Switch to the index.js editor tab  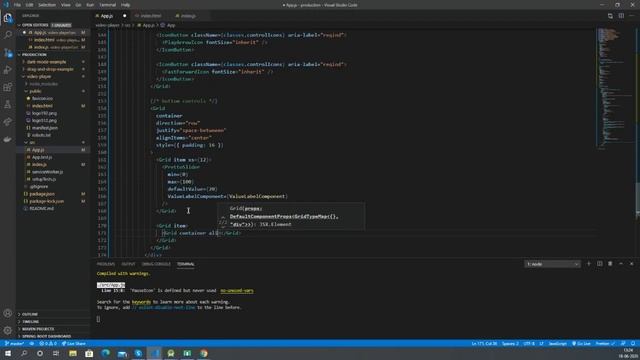[188, 16]
